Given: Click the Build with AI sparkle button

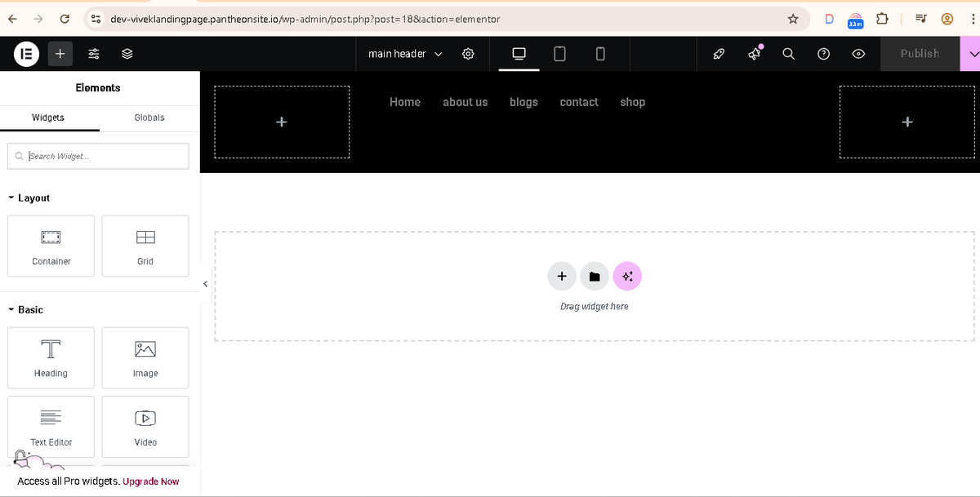Looking at the screenshot, I should tap(627, 277).
